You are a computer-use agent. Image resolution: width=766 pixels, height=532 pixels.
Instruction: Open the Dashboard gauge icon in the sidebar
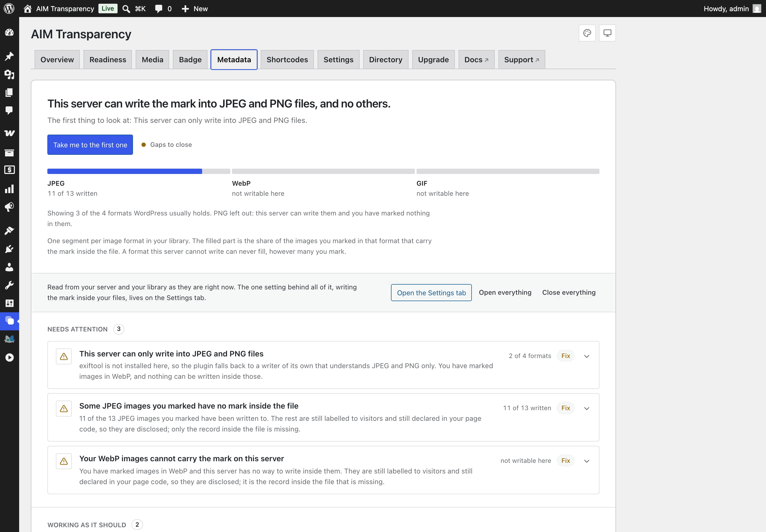[x=9, y=32]
